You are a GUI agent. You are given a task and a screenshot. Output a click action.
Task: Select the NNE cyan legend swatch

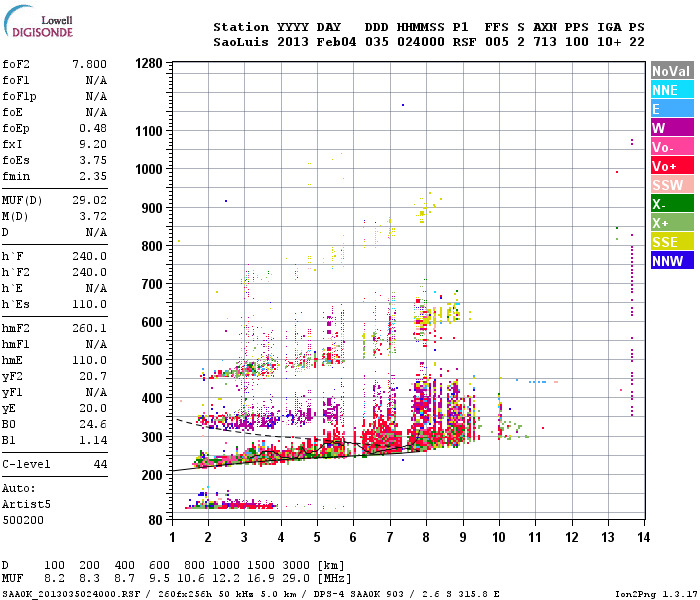(x=672, y=90)
